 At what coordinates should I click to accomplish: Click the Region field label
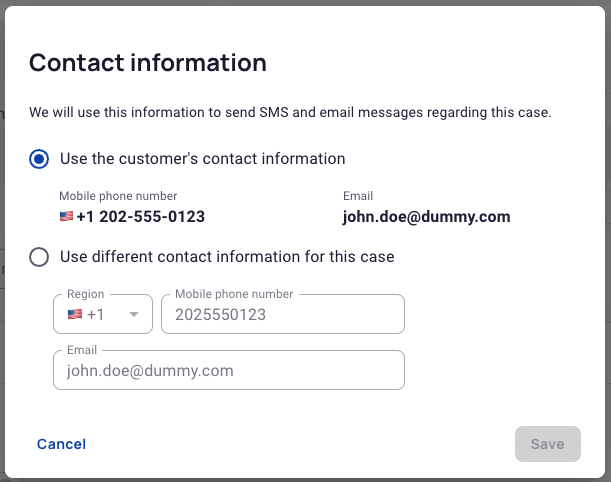[86, 294]
